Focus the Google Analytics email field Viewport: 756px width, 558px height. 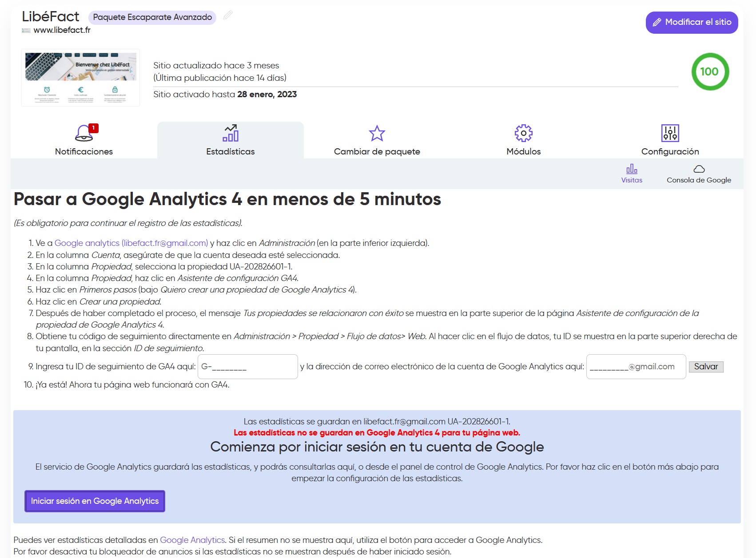636,367
